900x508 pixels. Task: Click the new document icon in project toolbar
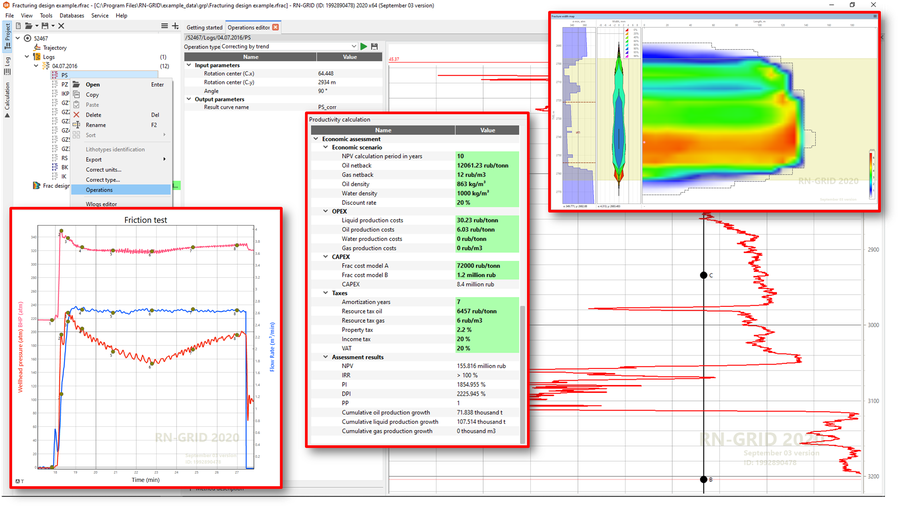(x=20, y=26)
